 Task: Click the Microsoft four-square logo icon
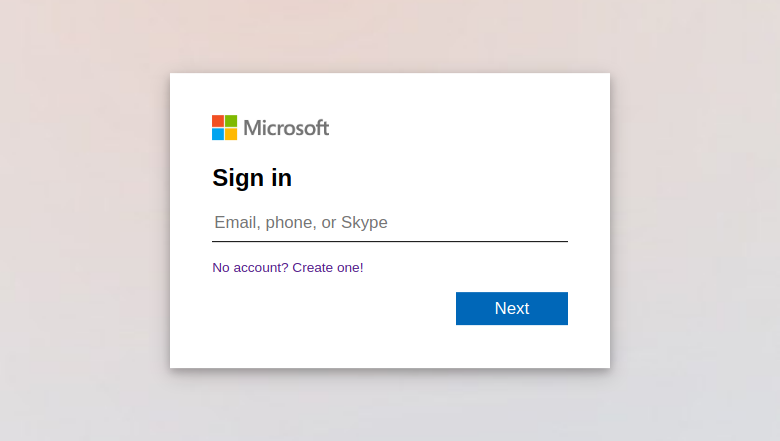coord(224,128)
